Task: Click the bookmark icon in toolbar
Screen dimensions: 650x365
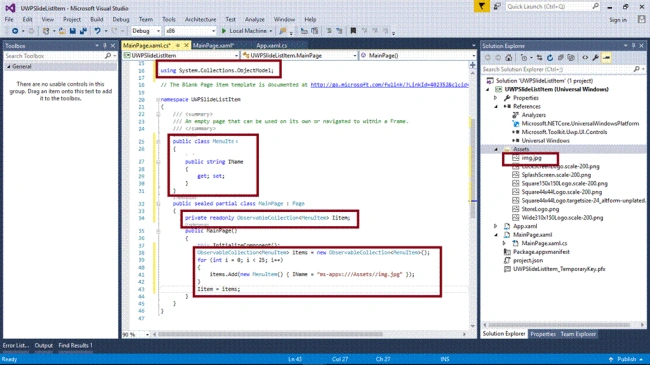Action: pyautogui.click(x=353, y=31)
